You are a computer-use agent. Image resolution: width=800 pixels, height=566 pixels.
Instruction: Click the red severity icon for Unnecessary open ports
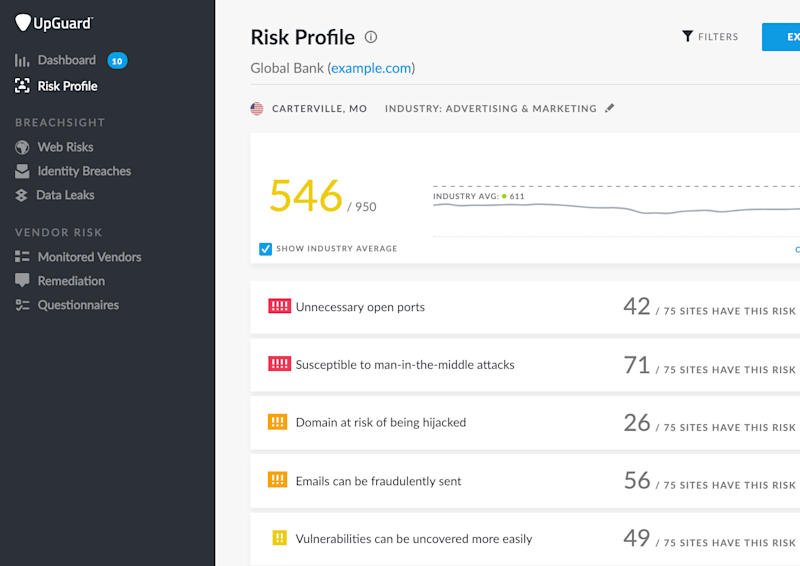280,306
